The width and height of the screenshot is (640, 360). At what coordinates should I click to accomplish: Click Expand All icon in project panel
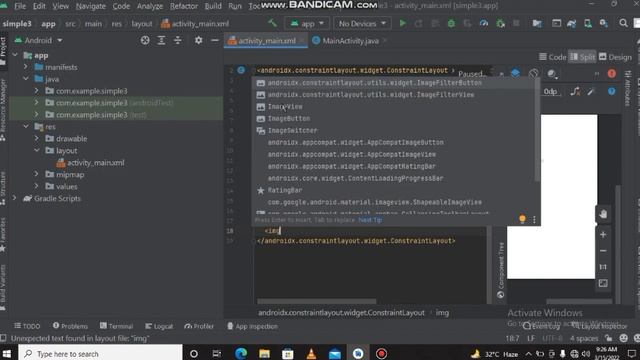point(161,40)
